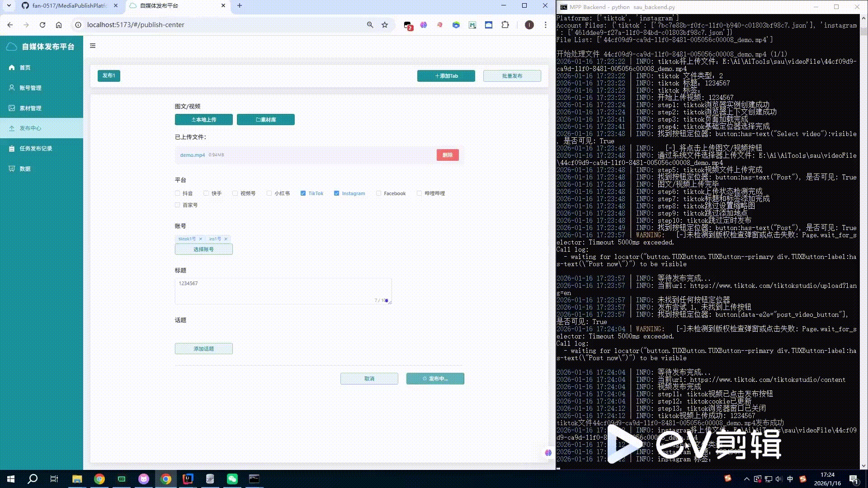Open 数据 page in the sidebar
Viewport: 868px width, 488px height.
click(x=25, y=169)
